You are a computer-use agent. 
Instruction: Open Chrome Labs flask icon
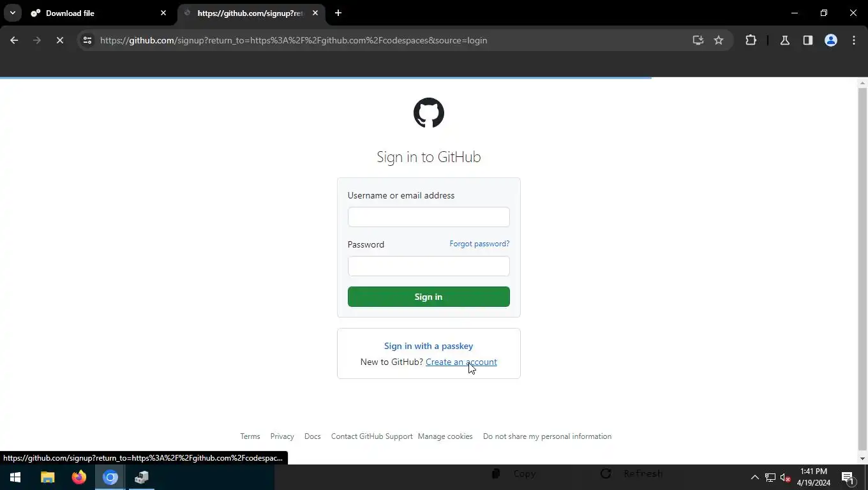click(785, 40)
